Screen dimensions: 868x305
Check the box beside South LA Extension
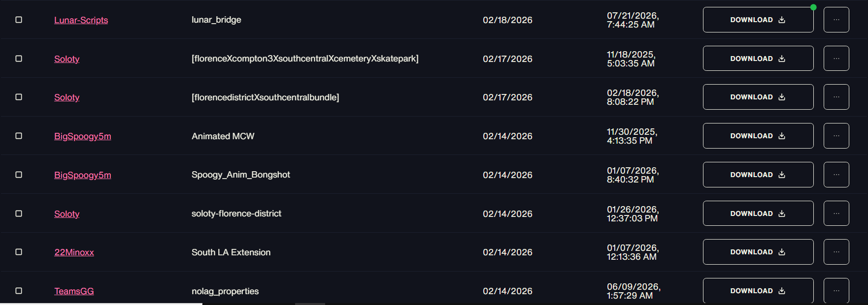[x=19, y=252]
